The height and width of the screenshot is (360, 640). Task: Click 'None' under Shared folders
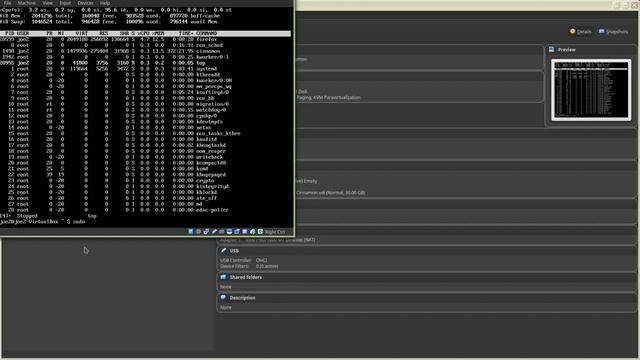point(226,287)
